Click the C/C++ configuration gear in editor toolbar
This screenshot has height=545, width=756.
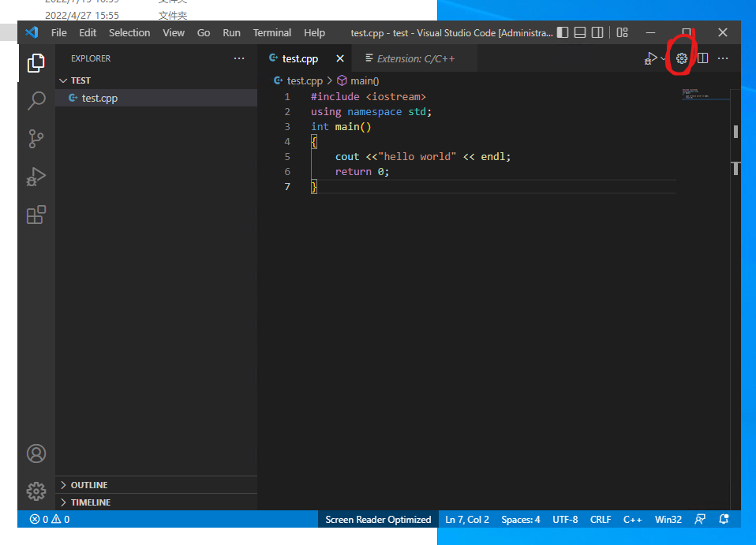point(682,58)
